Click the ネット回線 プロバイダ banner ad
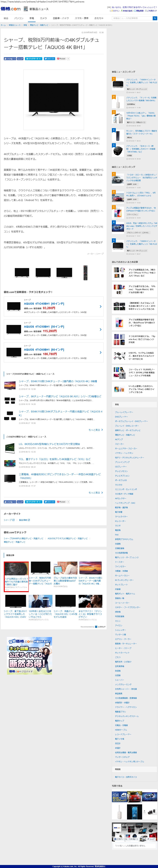Image resolution: width=158 pixels, height=868 pixels. [30, 655]
